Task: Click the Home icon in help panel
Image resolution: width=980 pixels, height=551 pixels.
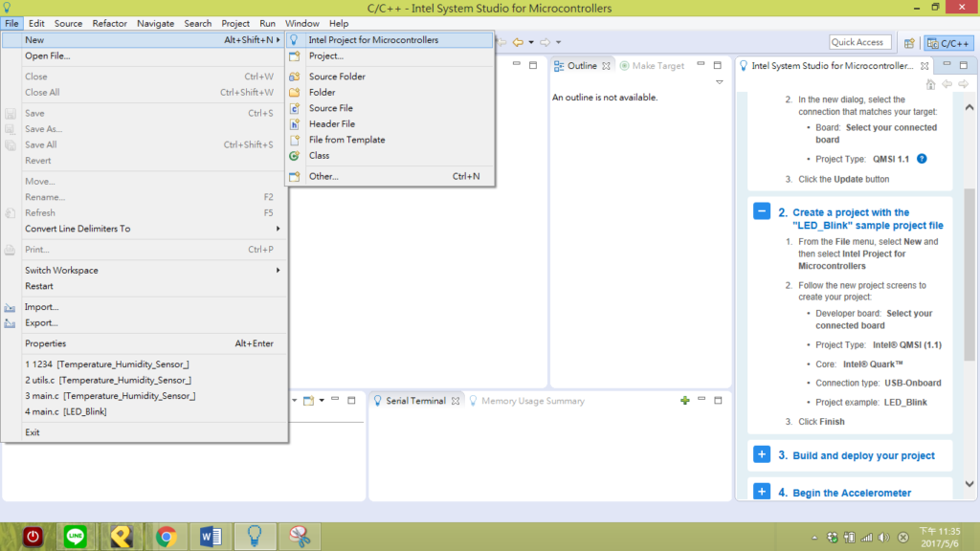Action: 930,84
